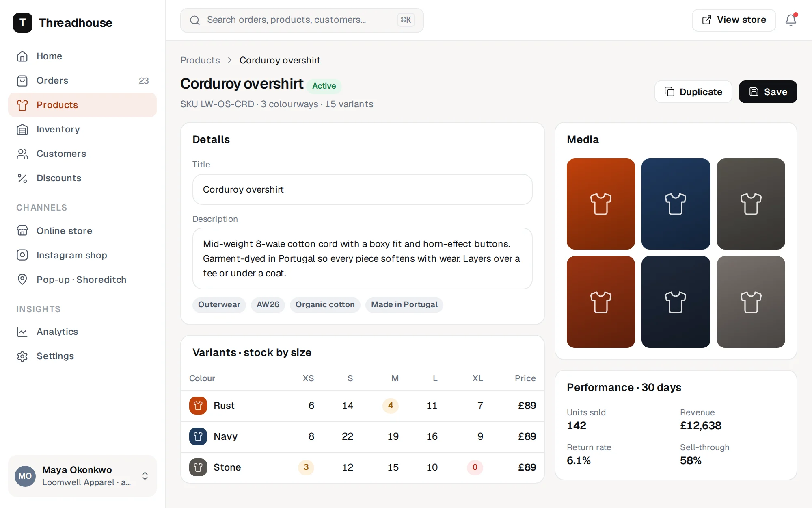
Task: Click the Products breadcrumb link
Action: 200,60
